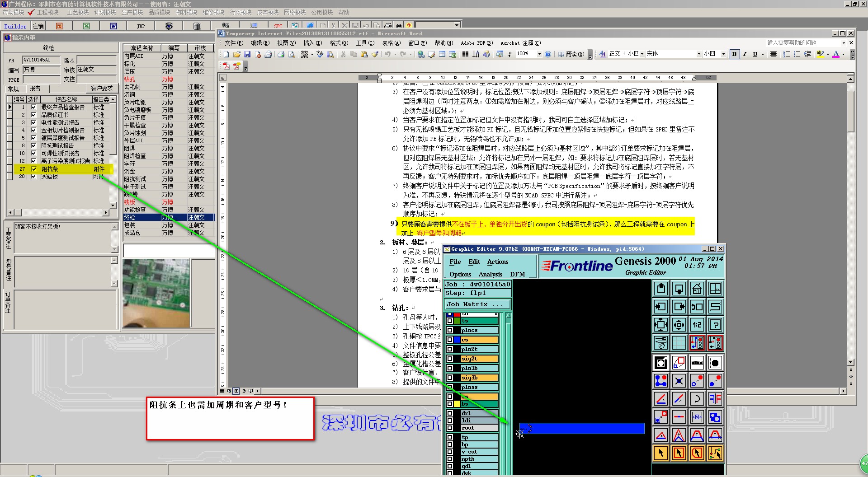Screen dimensions: 868x477
Task: Toggle Italic formatting in Word
Action: click(x=745, y=54)
